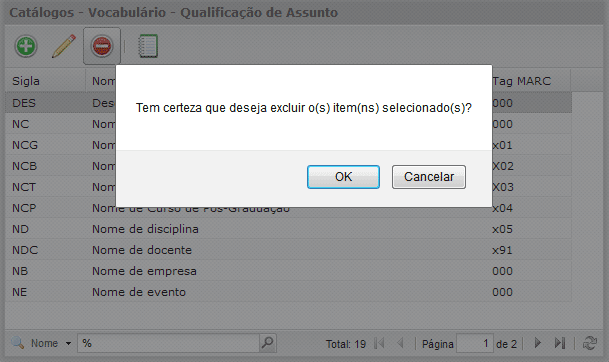
Task: Click the refresh grid icon
Action: [x=590, y=343]
